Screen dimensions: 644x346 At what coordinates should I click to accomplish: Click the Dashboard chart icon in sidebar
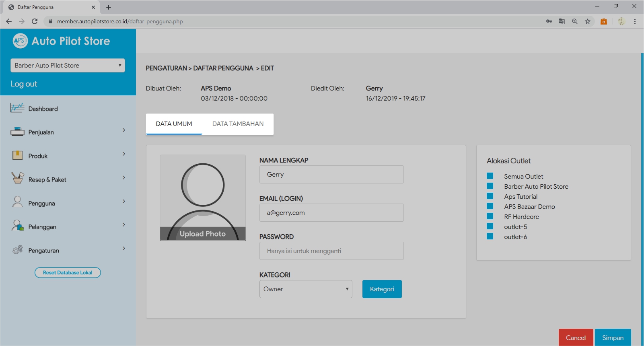pyautogui.click(x=17, y=108)
